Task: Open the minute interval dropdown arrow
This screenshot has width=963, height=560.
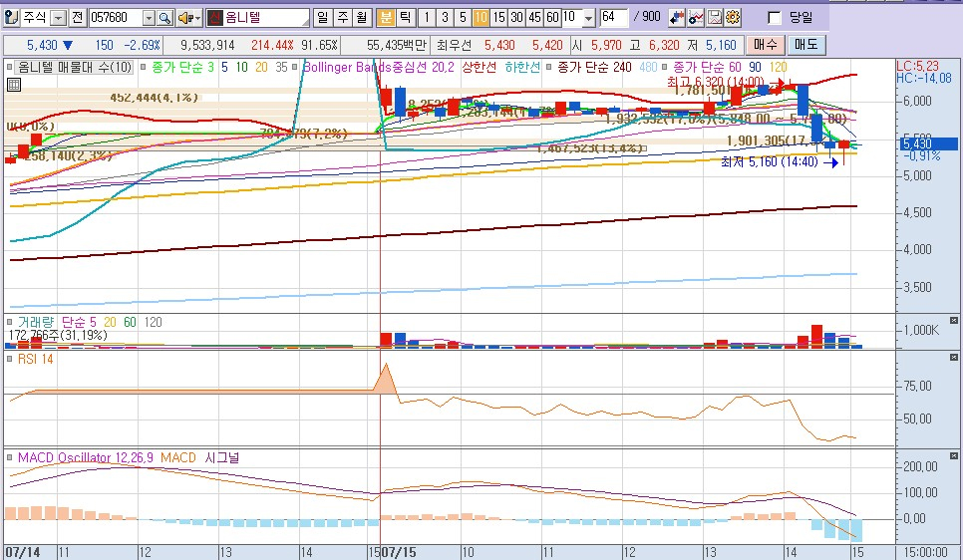Action: coord(587,18)
